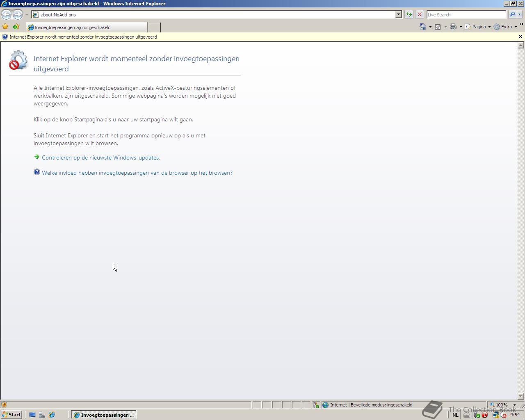Click the Server Manager quick launch icon
The image size is (525, 420).
pyautogui.click(x=42, y=415)
